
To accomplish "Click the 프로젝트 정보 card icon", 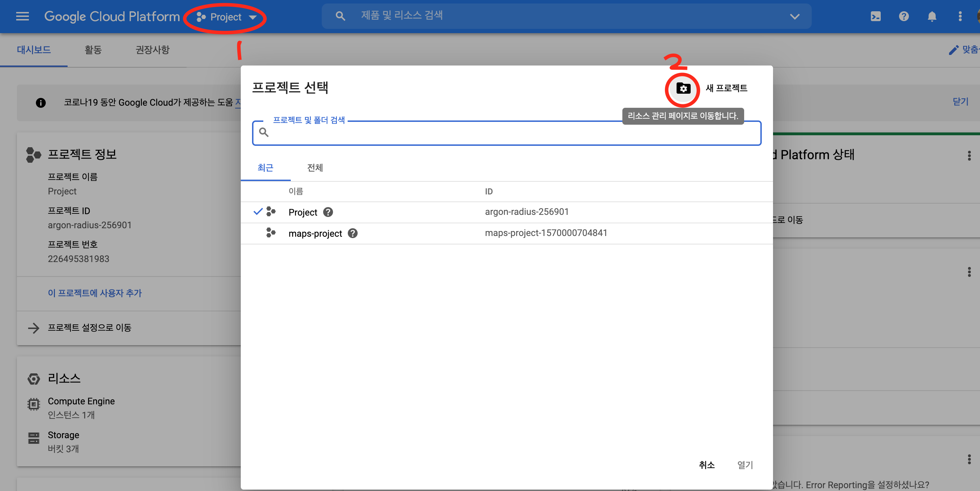I will pyautogui.click(x=33, y=155).
